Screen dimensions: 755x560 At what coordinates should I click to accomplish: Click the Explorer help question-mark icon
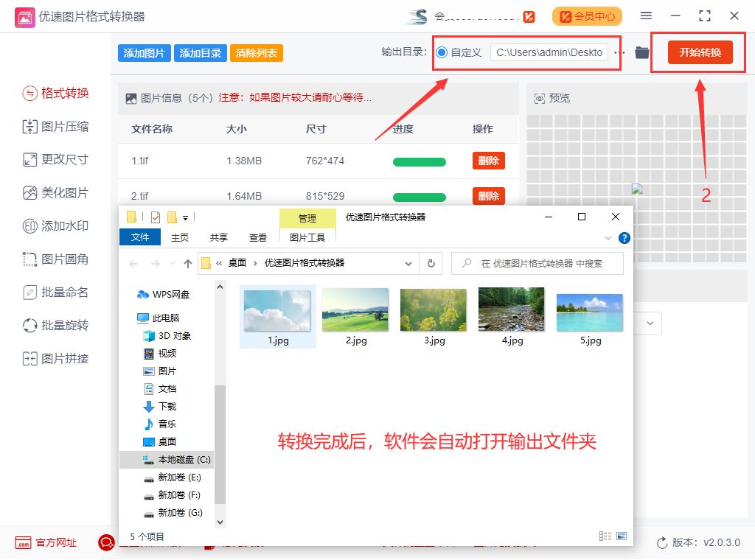coord(624,238)
